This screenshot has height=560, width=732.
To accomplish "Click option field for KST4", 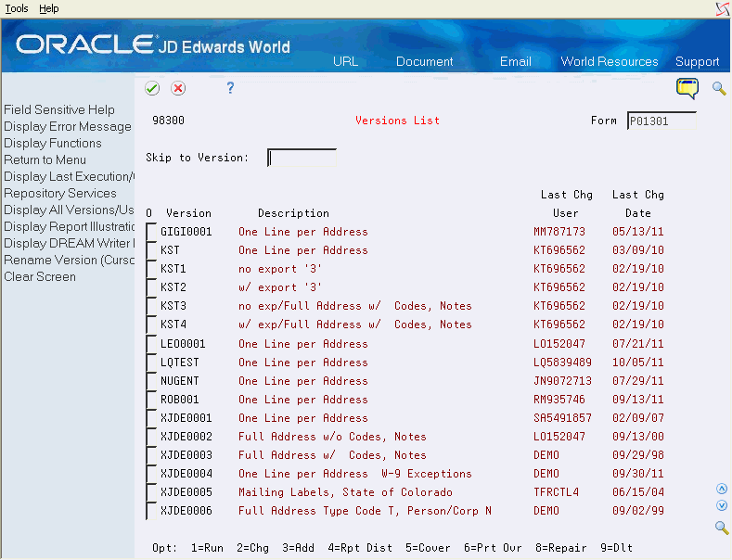I will 151,325.
